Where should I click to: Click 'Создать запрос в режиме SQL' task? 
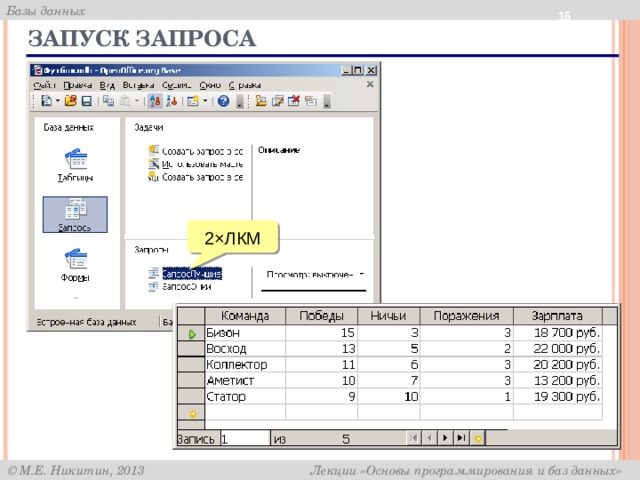(x=196, y=177)
